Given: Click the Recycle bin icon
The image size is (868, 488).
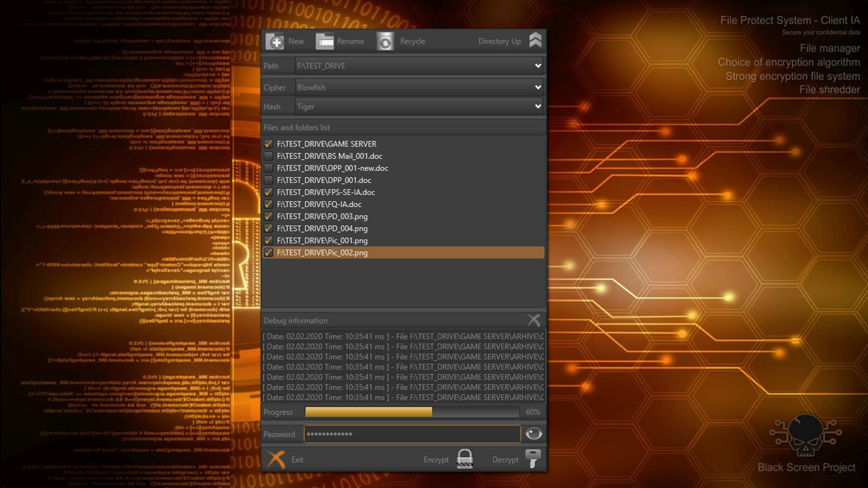Looking at the screenshot, I should point(385,41).
